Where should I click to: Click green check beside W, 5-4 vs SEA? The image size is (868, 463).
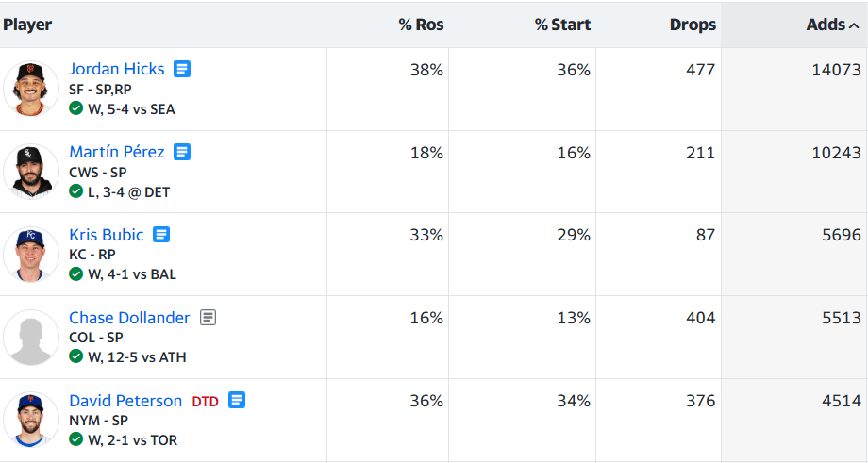[75, 108]
